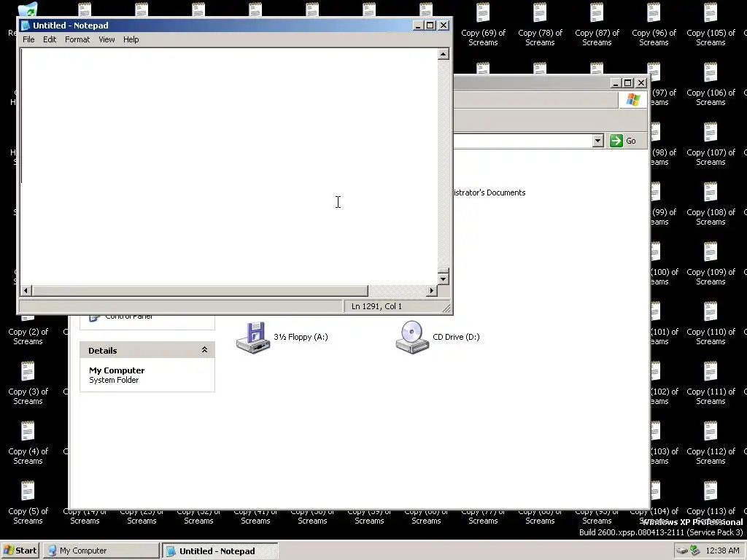Close the Notepad window
Viewport: 747px width, 560px height.
click(444, 26)
